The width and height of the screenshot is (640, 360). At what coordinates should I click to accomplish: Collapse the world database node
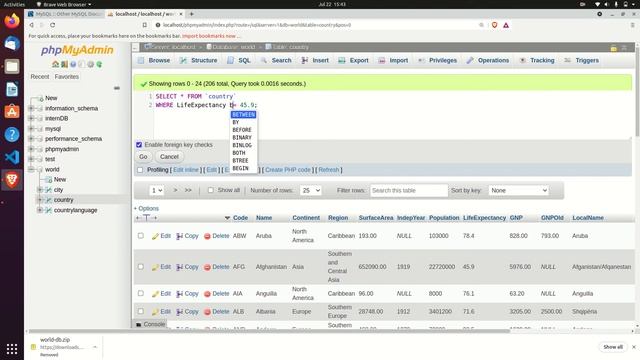[x=31, y=169]
